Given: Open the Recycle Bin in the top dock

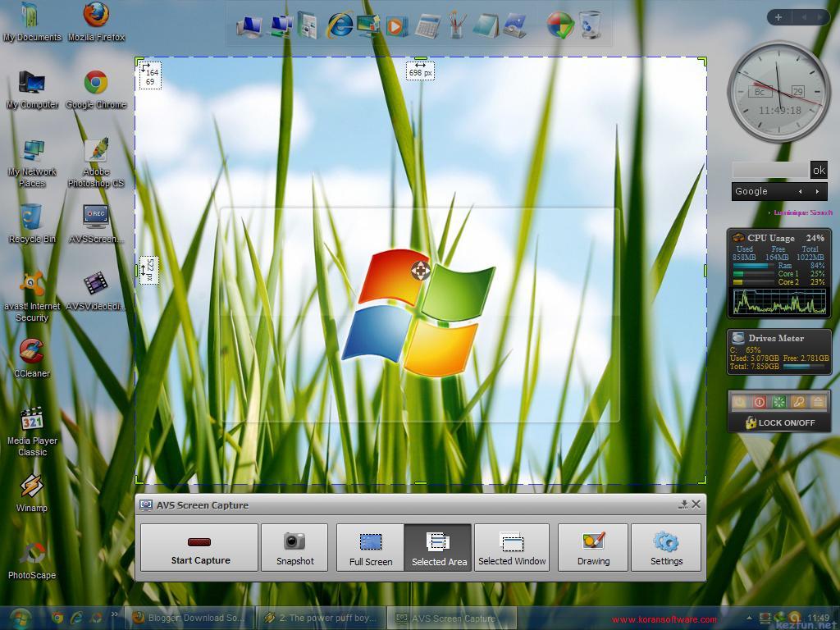Looking at the screenshot, I should 591,25.
